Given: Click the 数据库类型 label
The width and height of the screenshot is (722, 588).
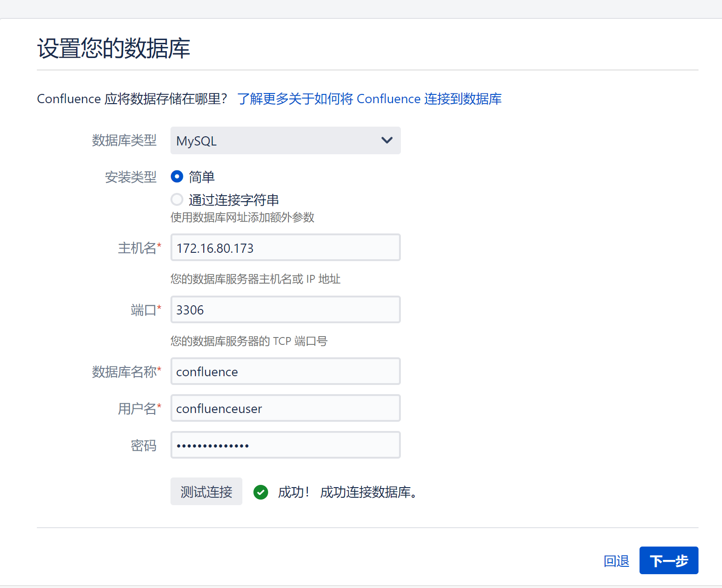Looking at the screenshot, I should [124, 140].
